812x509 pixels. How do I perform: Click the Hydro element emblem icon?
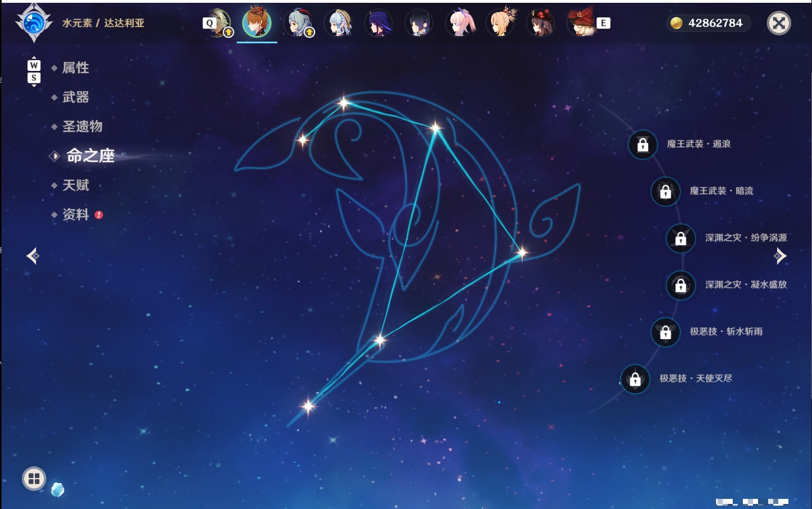click(x=34, y=23)
